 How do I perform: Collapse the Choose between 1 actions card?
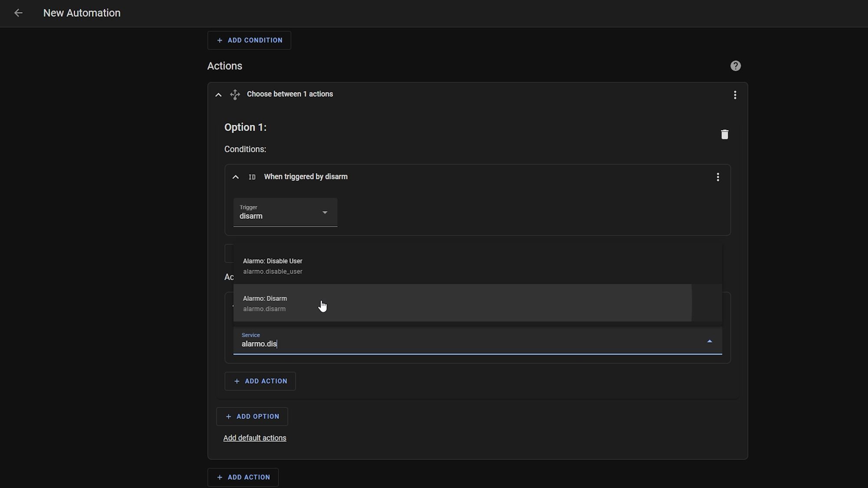tap(218, 95)
